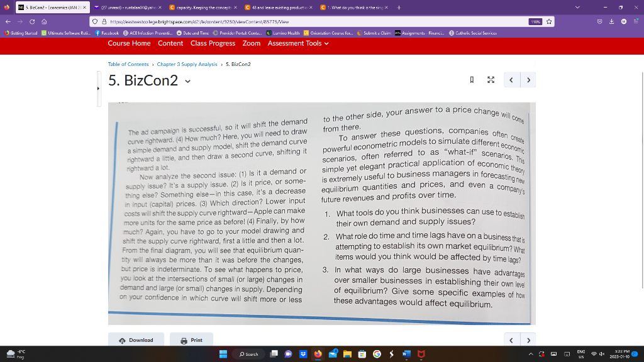Expand the side panel arrow handle
Image resolution: width=644 pixels, height=362 pixels.
coord(98,88)
